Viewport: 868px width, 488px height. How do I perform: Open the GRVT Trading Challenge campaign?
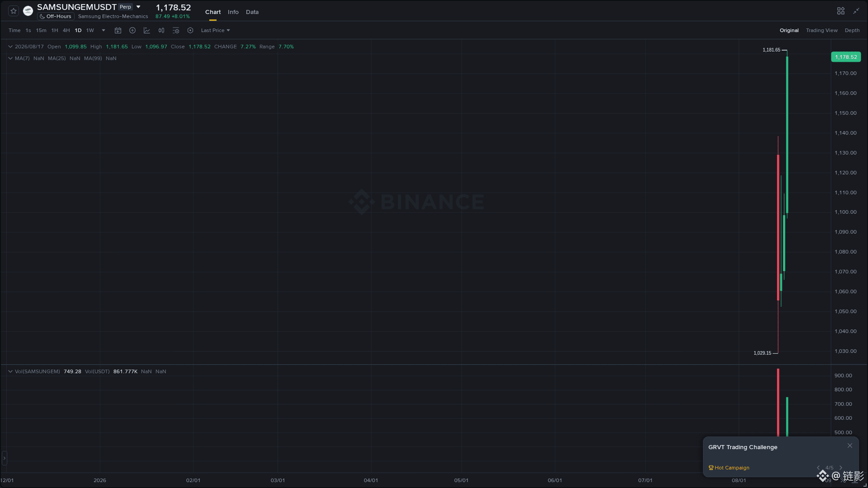(743, 447)
